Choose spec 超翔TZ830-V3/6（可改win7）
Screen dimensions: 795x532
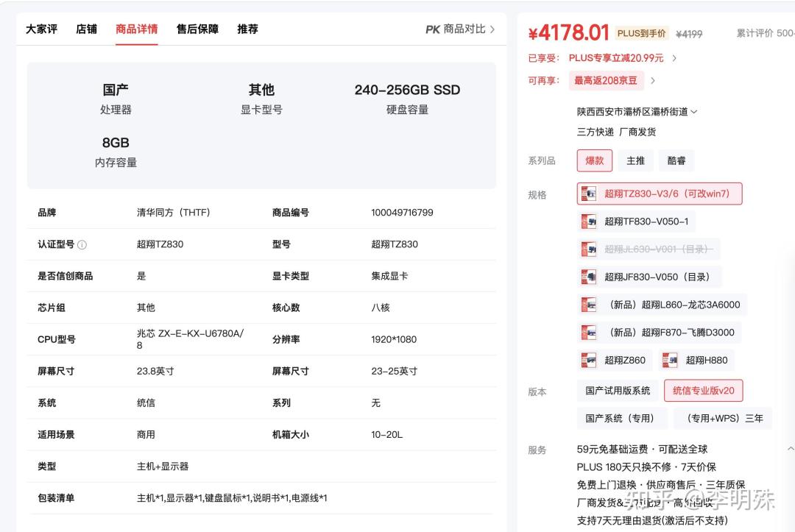click(659, 194)
